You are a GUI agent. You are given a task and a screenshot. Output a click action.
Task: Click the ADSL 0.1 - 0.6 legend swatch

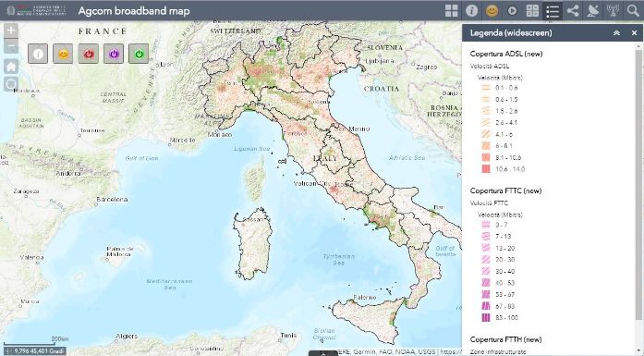click(486, 88)
